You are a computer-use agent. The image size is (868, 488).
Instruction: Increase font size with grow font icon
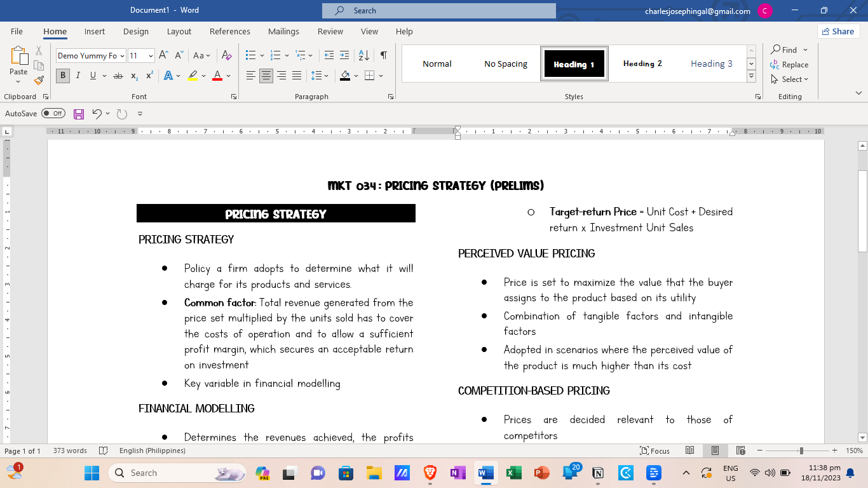[163, 55]
